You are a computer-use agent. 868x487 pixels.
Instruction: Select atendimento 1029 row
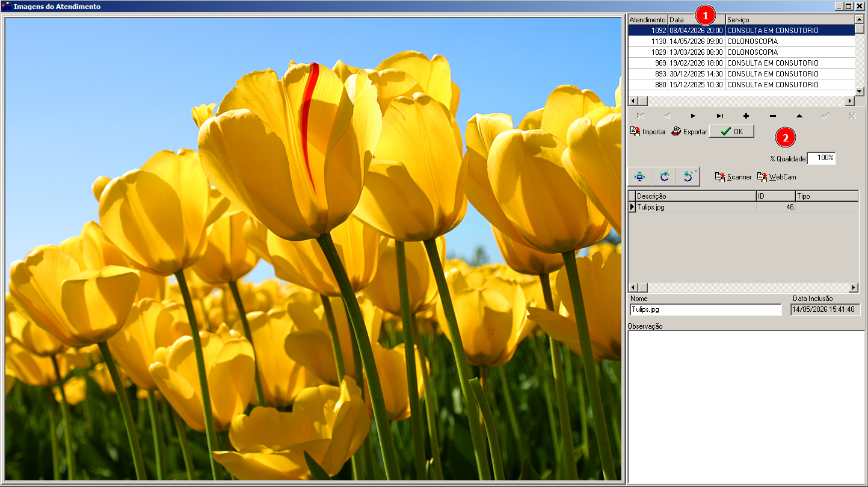click(x=742, y=52)
